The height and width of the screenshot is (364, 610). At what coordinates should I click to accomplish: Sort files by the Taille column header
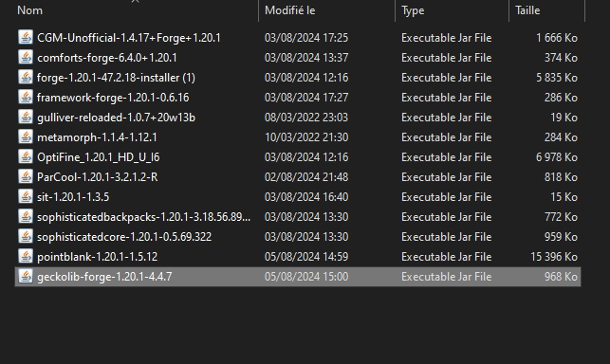click(x=527, y=10)
